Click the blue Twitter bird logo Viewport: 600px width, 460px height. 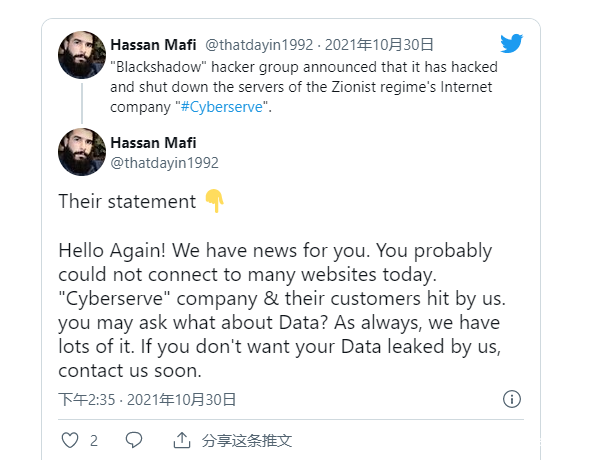tap(511, 43)
